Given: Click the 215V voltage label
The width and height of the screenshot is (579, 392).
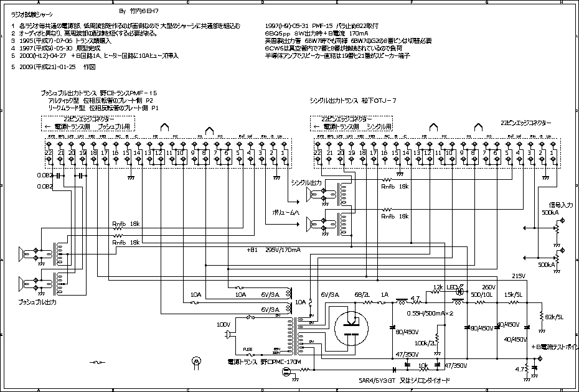Looking at the screenshot, I should click(x=519, y=276).
